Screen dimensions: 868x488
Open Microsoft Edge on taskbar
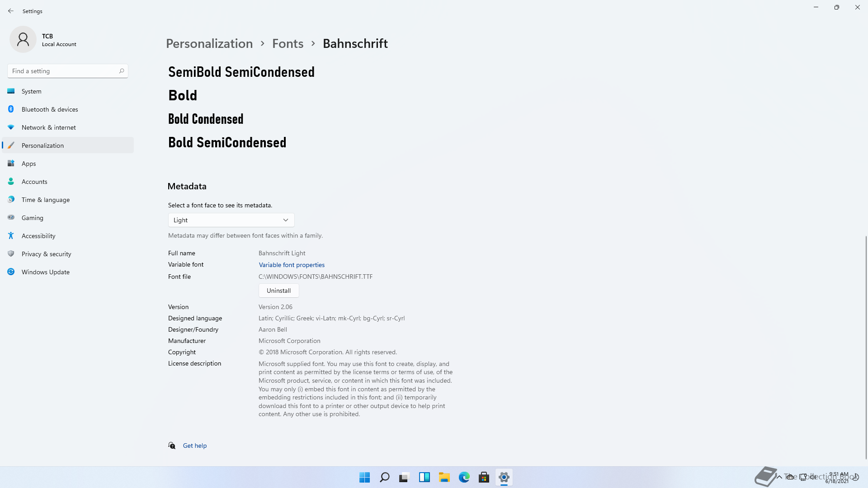coord(464,477)
